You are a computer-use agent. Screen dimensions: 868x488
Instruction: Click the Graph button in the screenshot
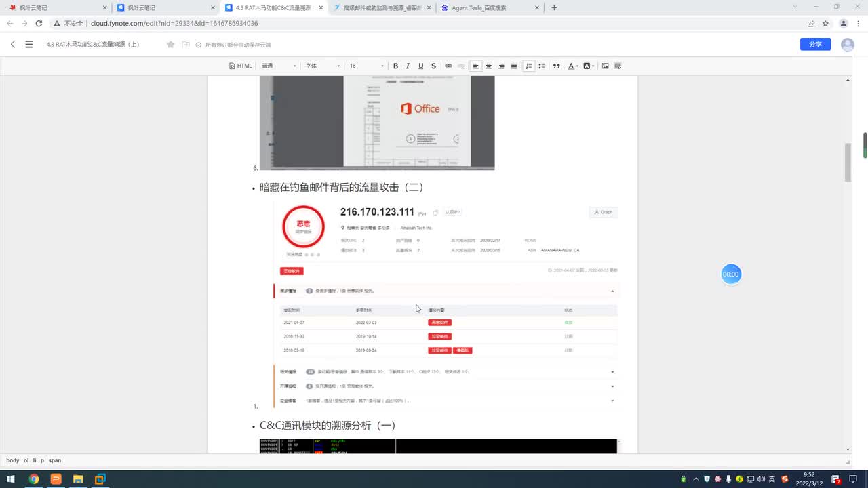[x=603, y=212]
